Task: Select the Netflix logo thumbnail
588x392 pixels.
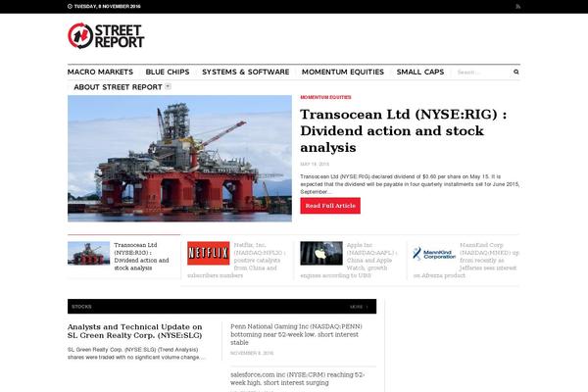Action: point(208,253)
